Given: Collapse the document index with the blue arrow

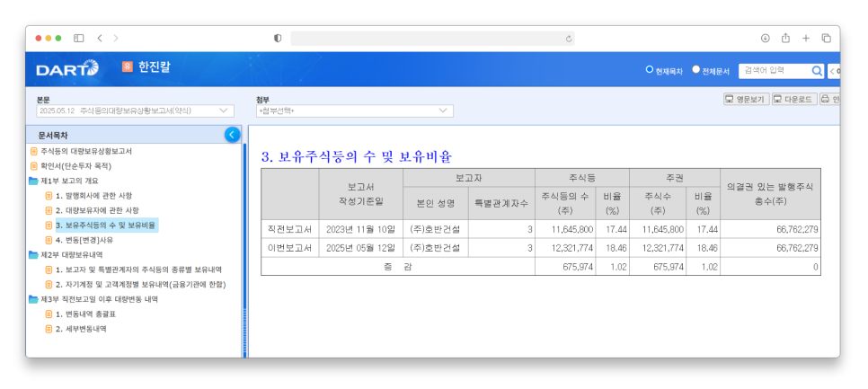Looking at the screenshot, I should [232, 135].
